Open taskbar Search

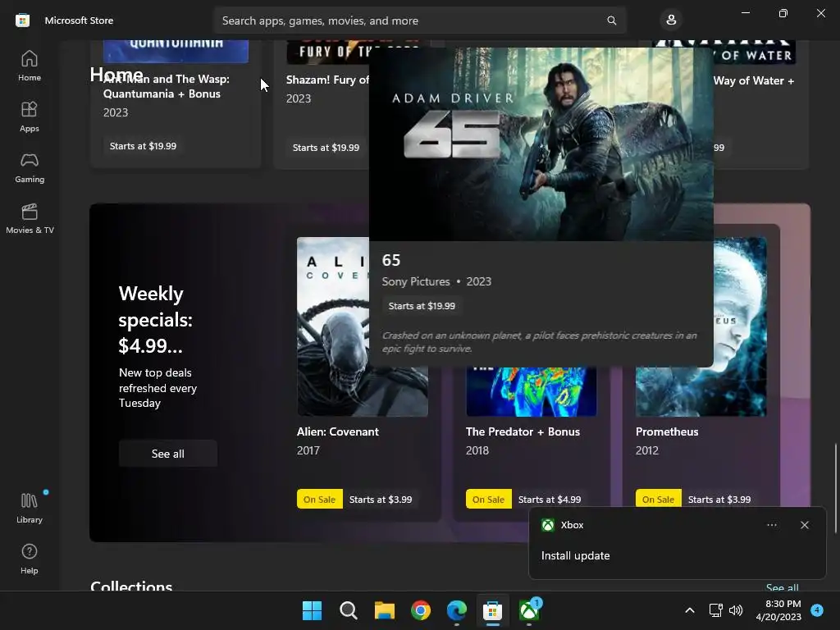point(348,610)
